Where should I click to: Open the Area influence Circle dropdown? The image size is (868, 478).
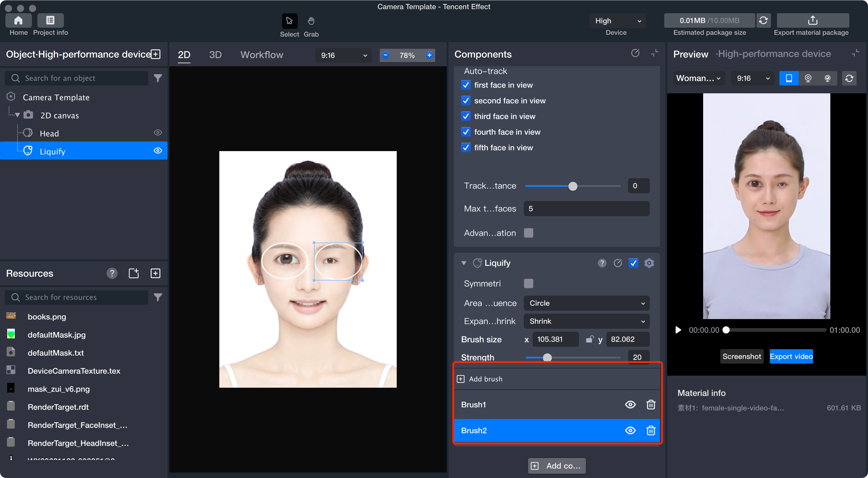point(586,303)
